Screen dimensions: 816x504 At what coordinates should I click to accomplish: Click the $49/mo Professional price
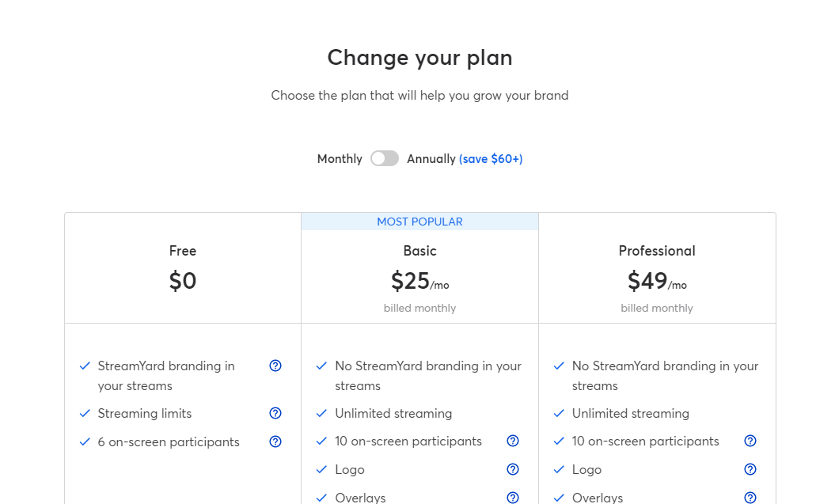(657, 281)
